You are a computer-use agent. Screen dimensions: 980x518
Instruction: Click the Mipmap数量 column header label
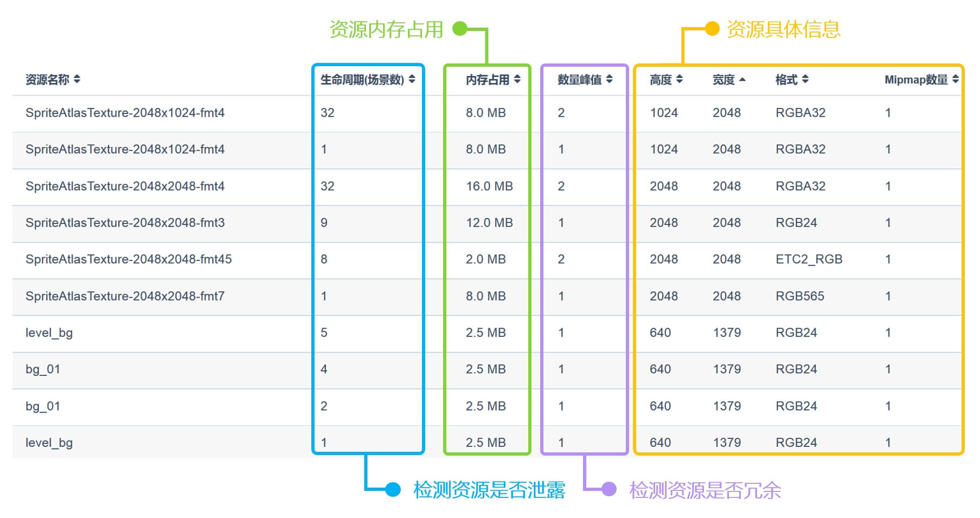[x=916, y=79]
